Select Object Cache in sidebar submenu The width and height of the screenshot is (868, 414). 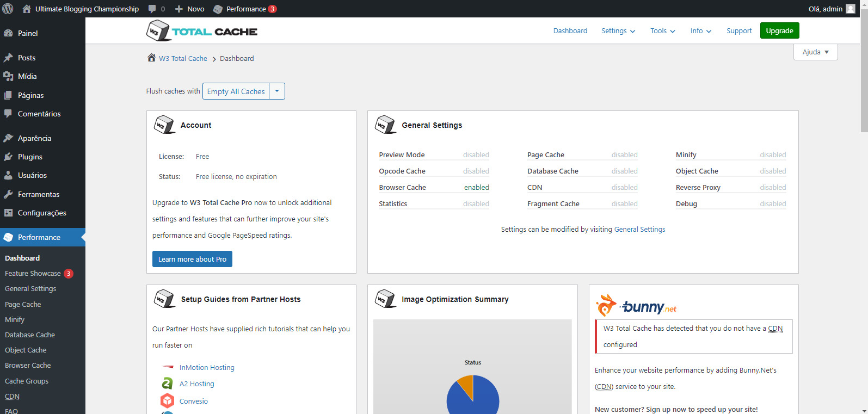[x=26, y=350]
